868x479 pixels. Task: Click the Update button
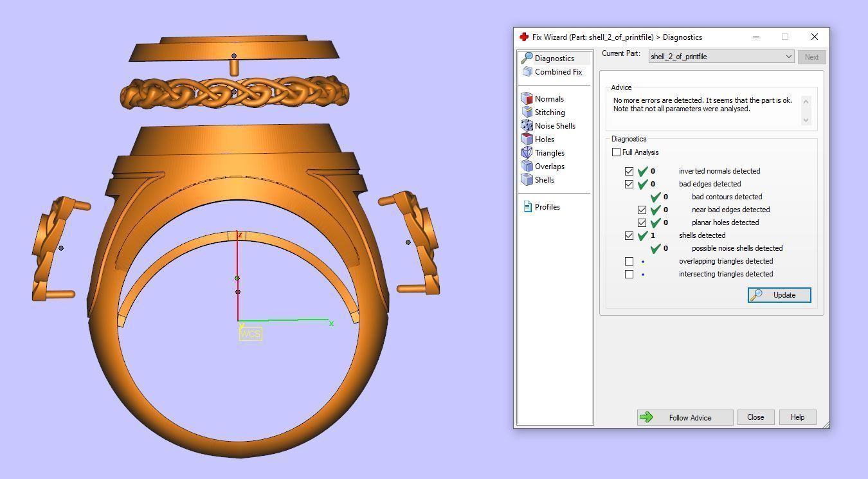779,295
